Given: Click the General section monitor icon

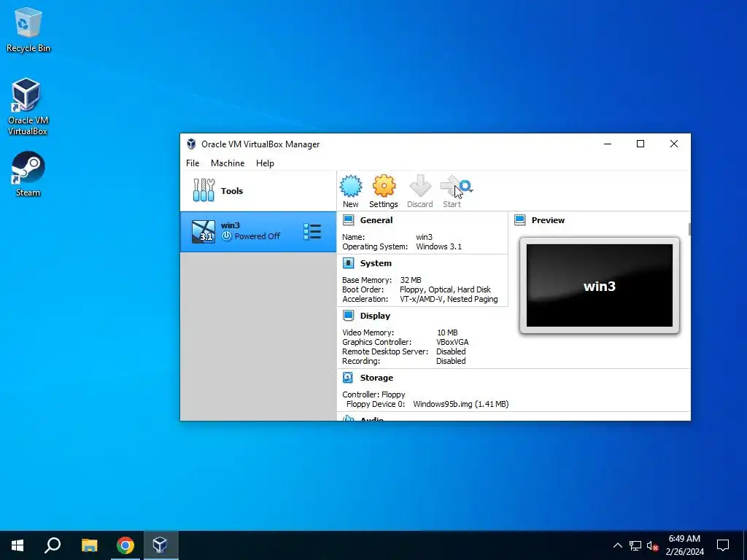Looking at the screenshot, I should [x=348, y=220].
